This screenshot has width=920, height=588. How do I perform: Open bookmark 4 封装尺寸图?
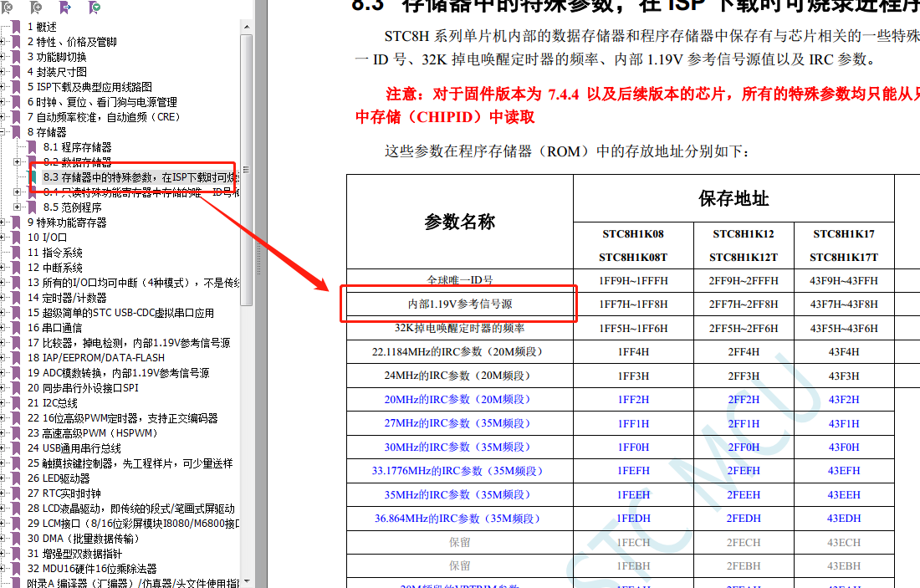pyautogui.click(x=57, y=72)
